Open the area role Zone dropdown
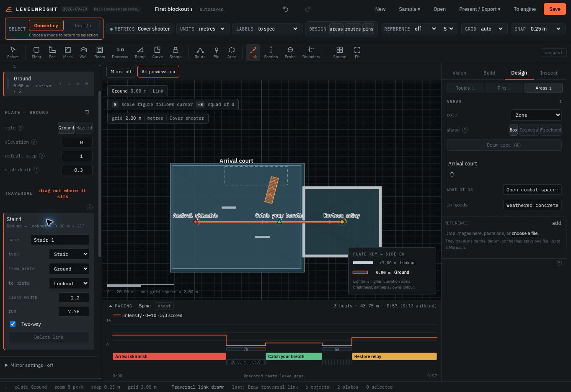 click(536, 115)
